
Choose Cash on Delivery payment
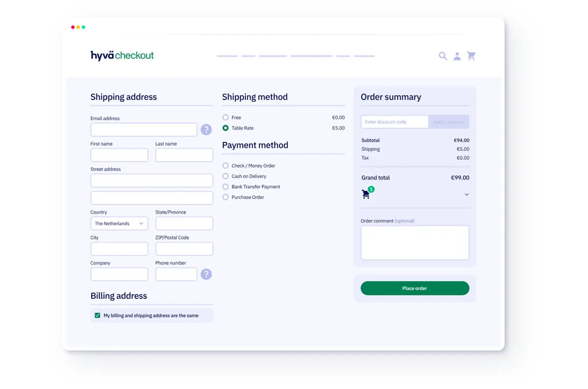point(225,176)
